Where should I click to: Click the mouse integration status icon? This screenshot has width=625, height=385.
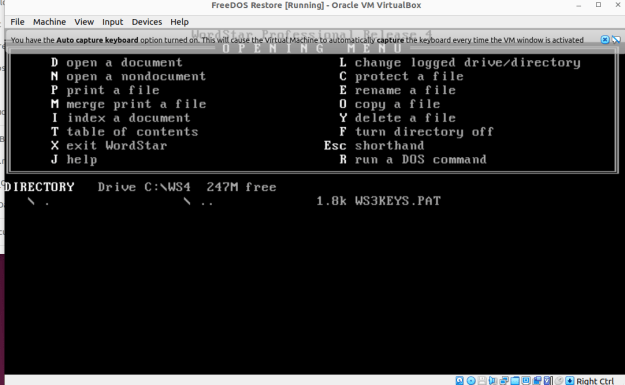(x=559, y=381)
